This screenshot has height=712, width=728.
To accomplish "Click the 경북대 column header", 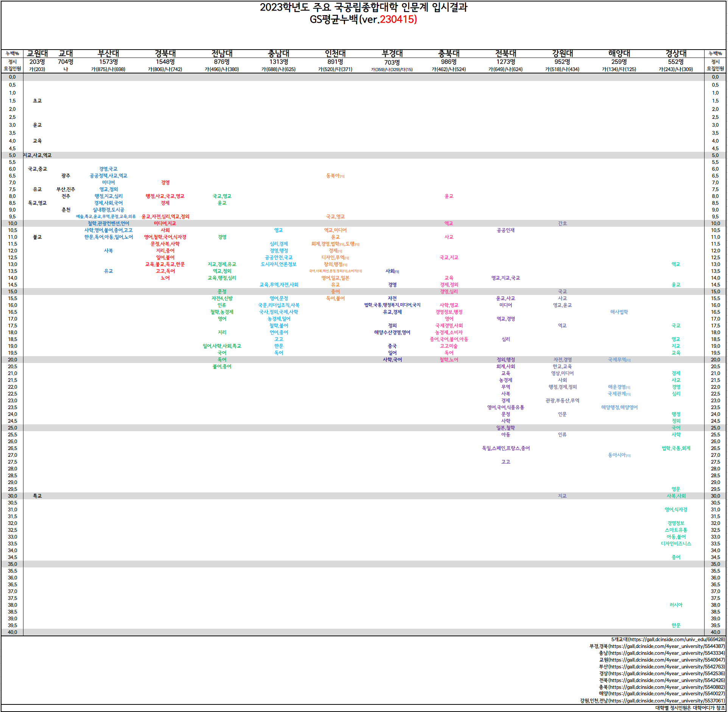I will [165, 53].
